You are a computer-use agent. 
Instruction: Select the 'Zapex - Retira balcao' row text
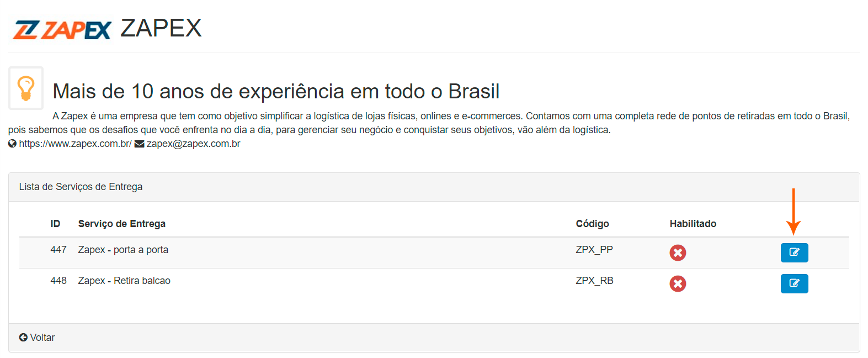[124, 281]
